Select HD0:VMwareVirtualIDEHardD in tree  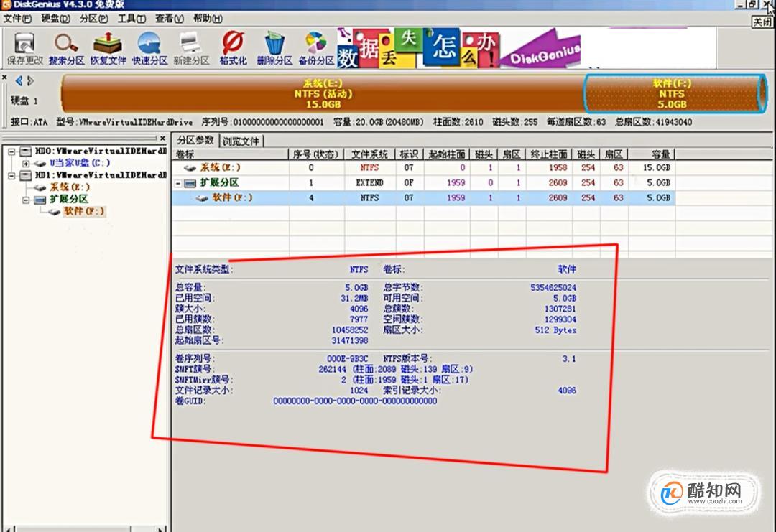(x=101, y=151)
